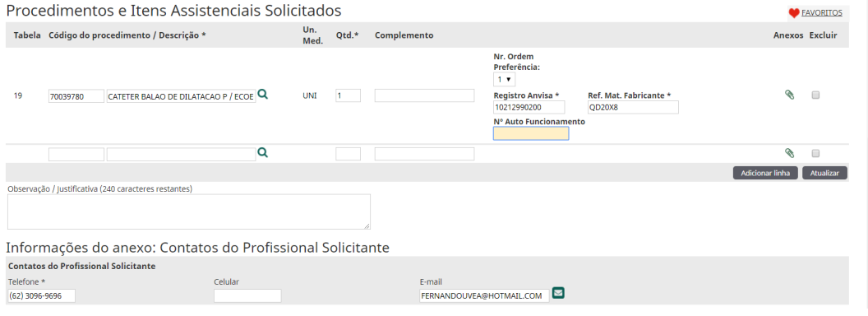The image size is (868, 316).
Task: Click the Contatos do Profissional Solicitante subheading
Action: pos(82,266)
